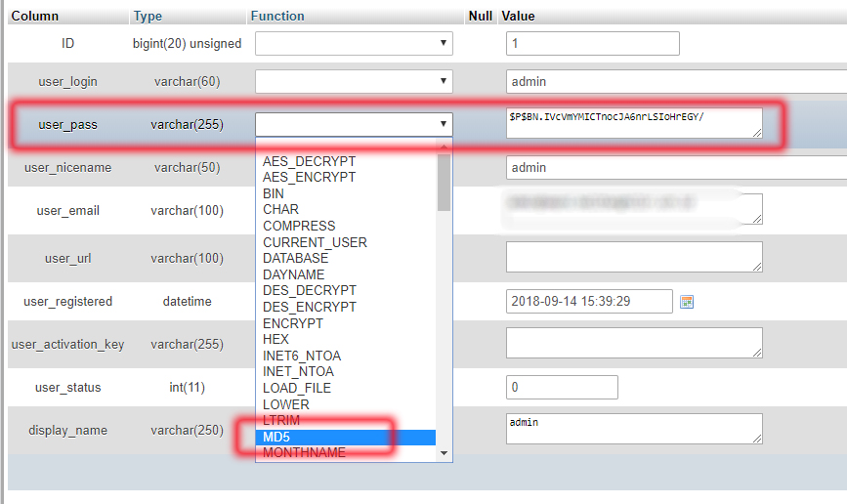Screen dimensions: 847x504
Task: Pick HEX function from the list
Action: 275,339
